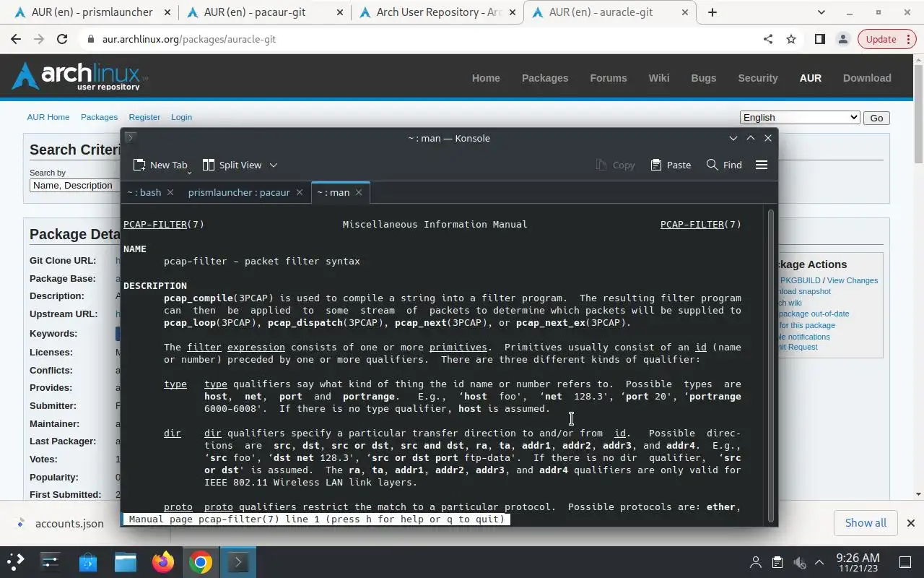The width and height of the screenshot is (924, 578).
Task: Switch to 'prismlauncher : pacaur' Konsole tab
Action: (x=239, y=192)
